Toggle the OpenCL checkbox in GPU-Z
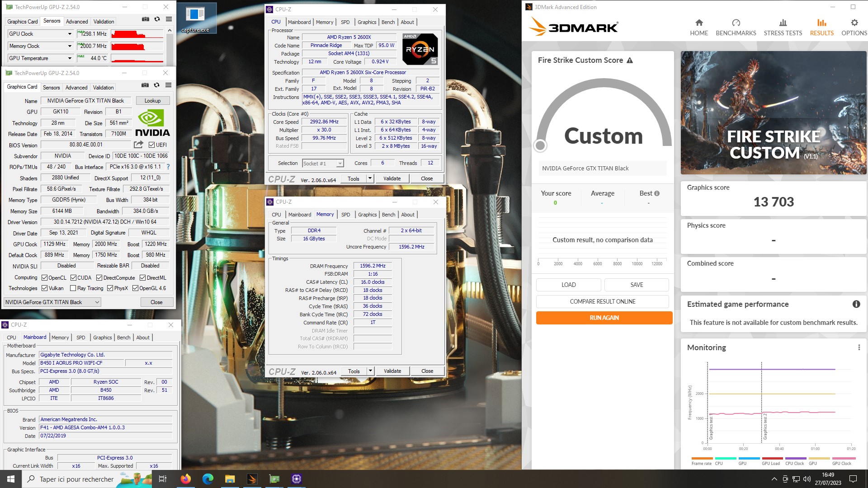 click(x=44, y=278)
